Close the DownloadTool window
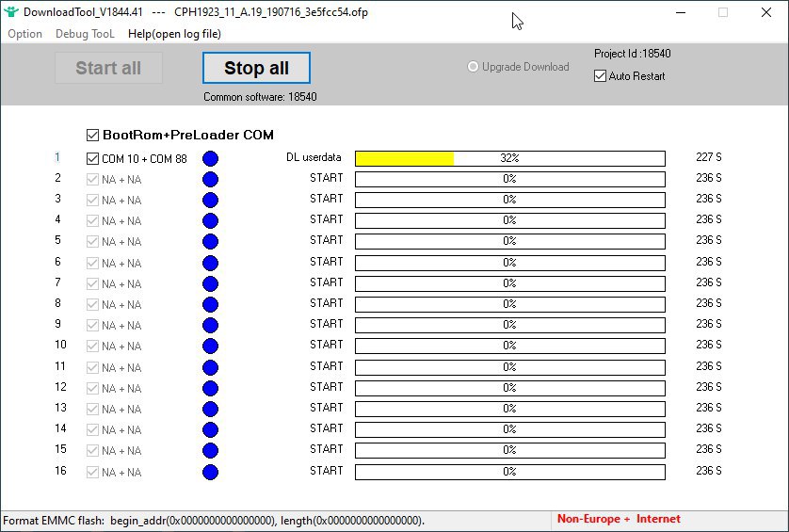The width and height of the screenshot is (789, 532). [766, 12]
